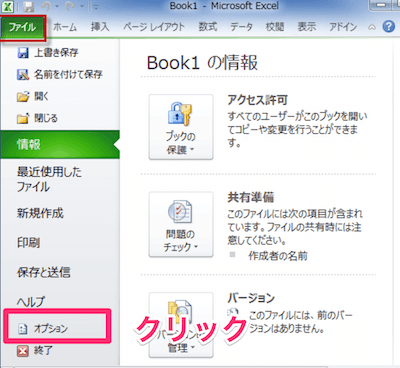Click the アクセス許可 heading text
Image resolution: width=400 pixels, height=368 pixels.
click(257, 100)
